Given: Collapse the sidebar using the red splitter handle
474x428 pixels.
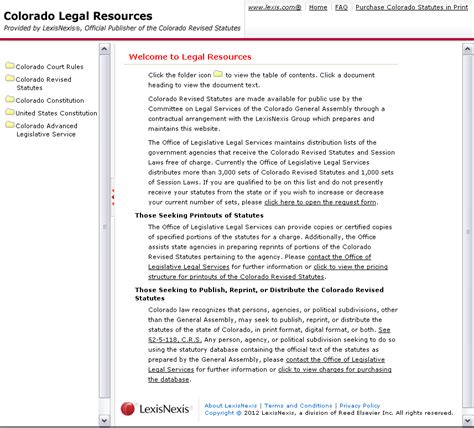Looking at the screenshot, I should point(113,197).
